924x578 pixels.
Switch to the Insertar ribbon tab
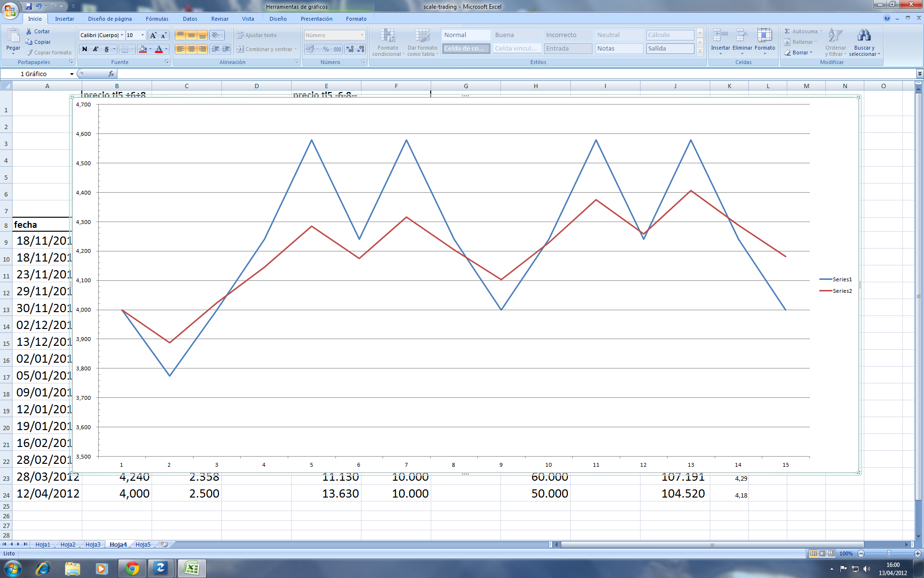(64, 19)
